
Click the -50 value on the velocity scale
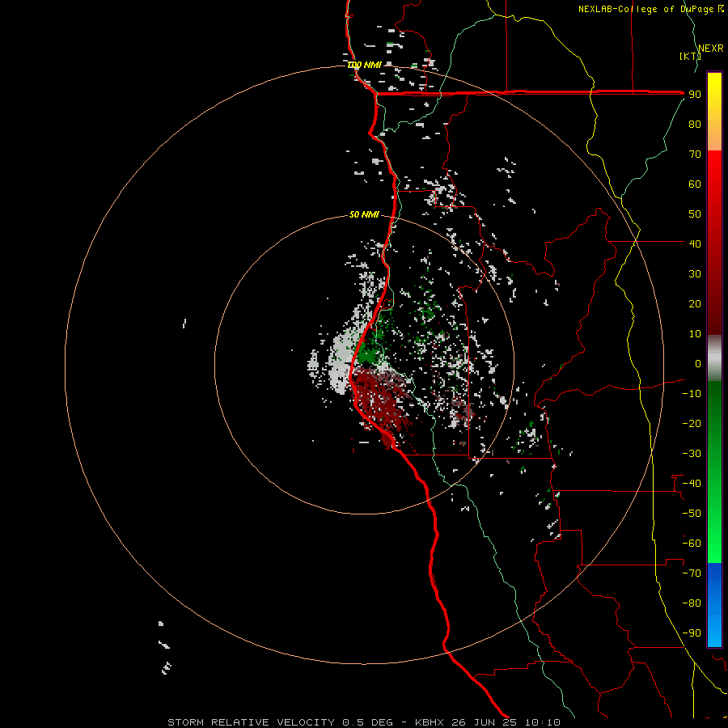pos(692,514)
